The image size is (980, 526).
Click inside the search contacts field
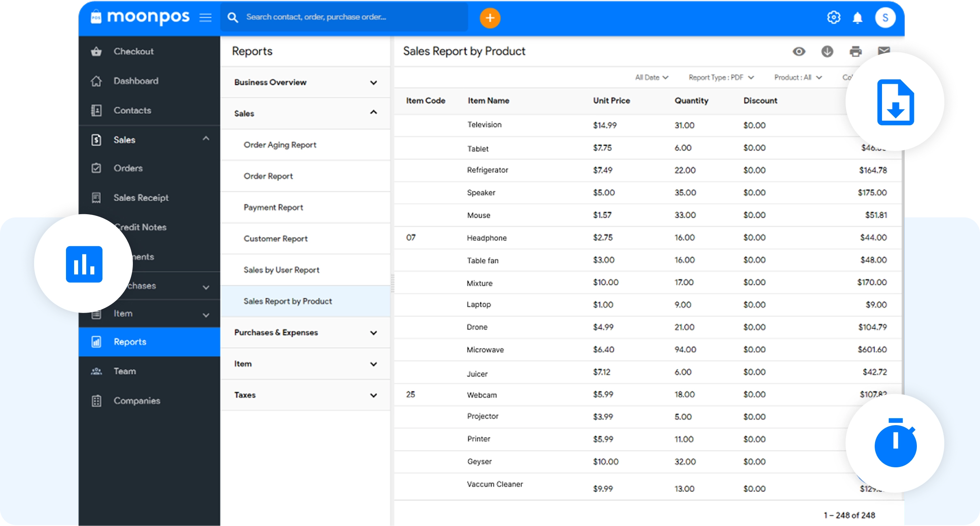point(343,17)
